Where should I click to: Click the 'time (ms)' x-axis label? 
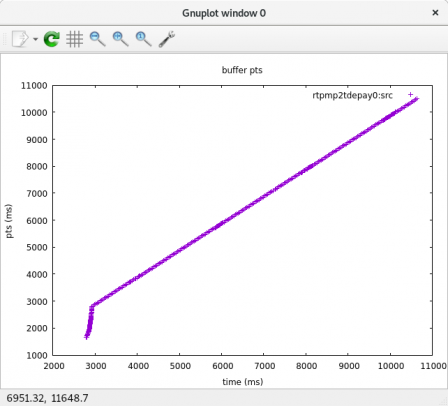coord(243,382)
